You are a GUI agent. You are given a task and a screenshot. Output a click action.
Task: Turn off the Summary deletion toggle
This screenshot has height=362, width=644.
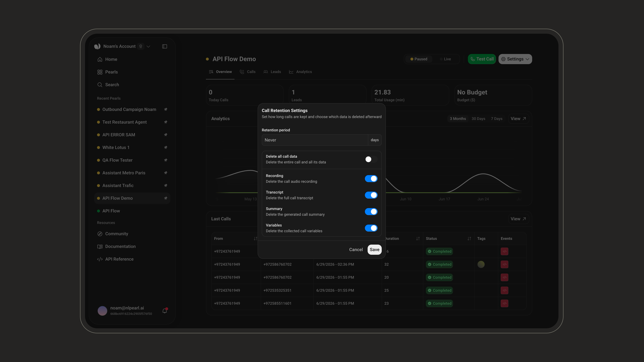(371, 212)
